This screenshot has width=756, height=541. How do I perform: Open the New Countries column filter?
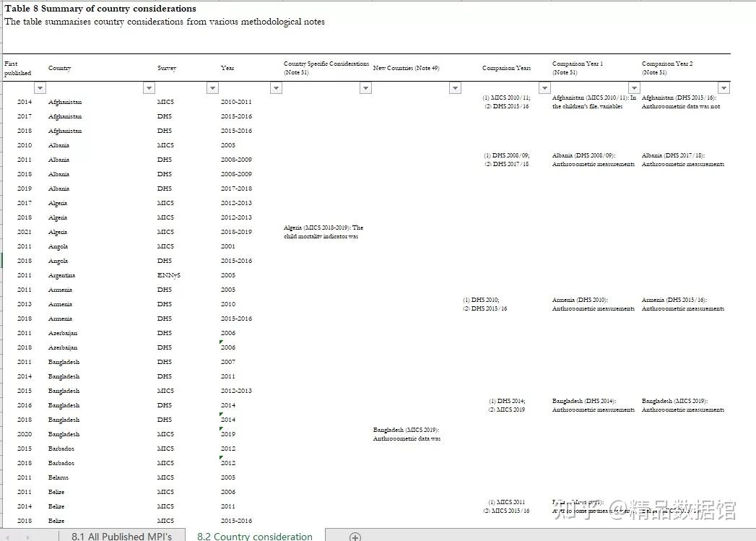[455, 87]
